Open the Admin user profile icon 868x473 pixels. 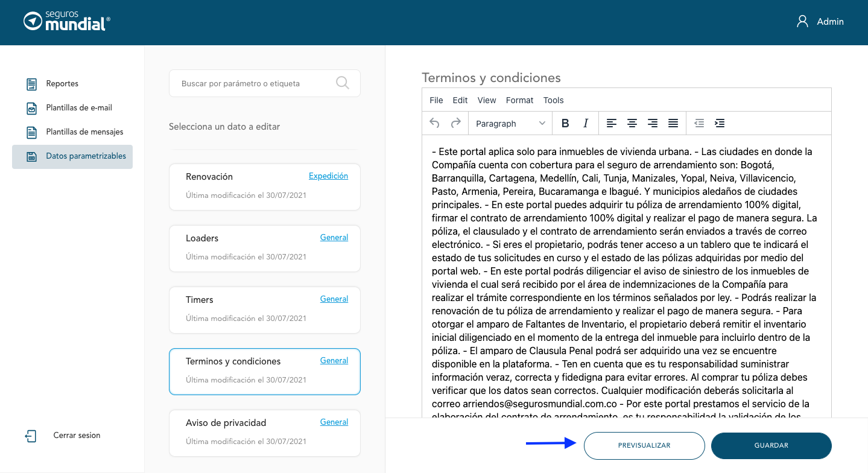(802, 22)
